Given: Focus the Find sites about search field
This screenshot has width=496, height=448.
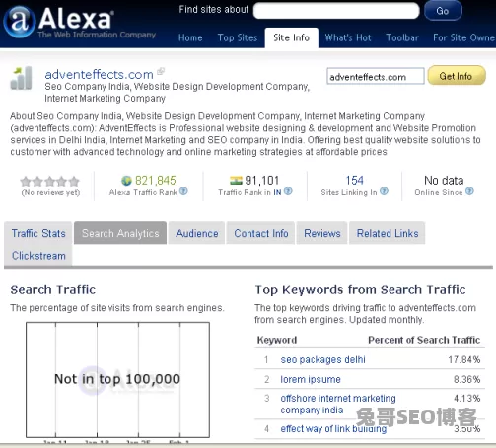Looking at the screenshot, I should point(336,11).
